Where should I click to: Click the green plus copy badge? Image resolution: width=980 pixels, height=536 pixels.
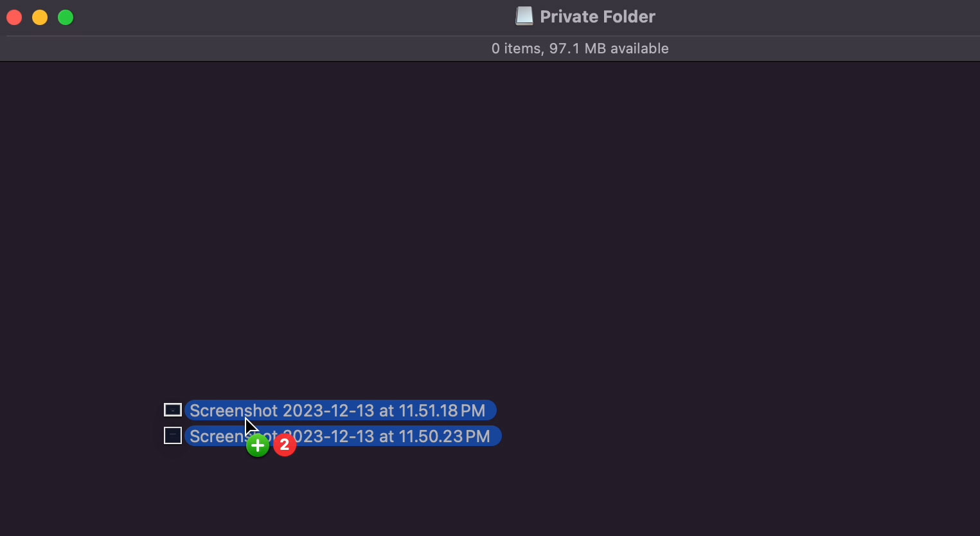point(258,445)
